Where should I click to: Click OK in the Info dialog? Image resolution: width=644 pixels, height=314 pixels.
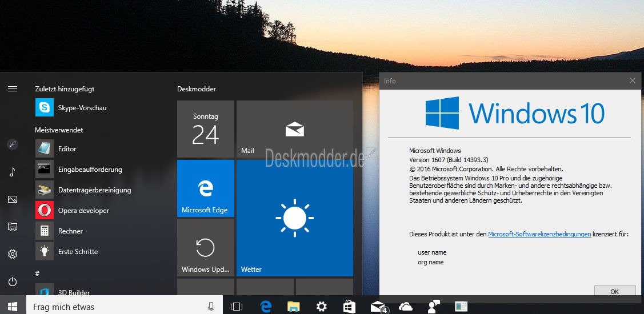614,291
